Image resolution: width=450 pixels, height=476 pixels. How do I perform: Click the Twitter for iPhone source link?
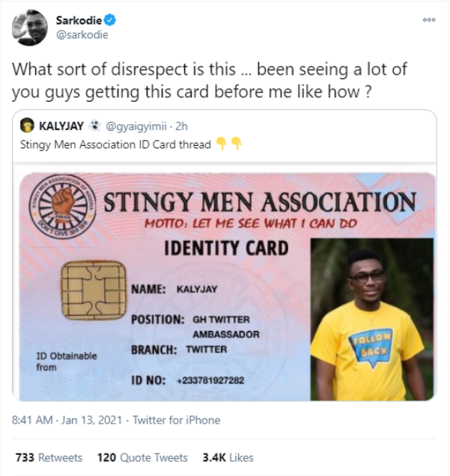[x=177, y=420]
